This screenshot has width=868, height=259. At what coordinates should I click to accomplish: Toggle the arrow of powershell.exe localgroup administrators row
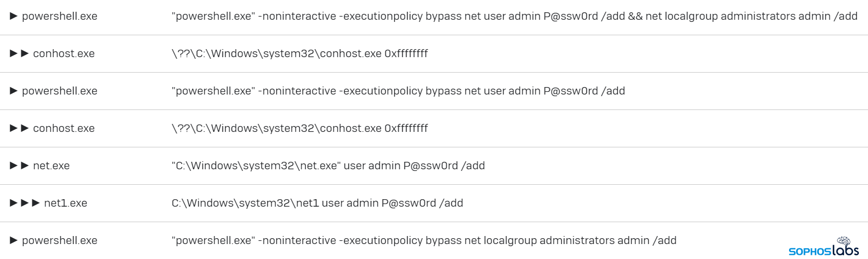point(14,240)
